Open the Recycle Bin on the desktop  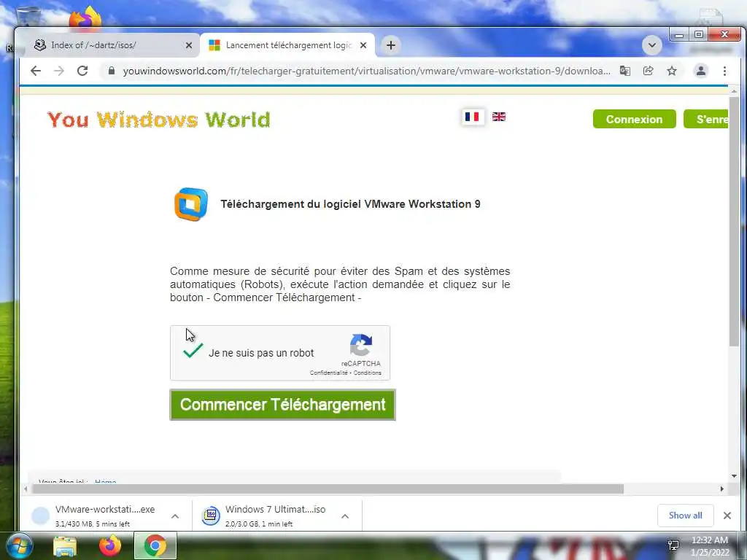tap(28, 17)
